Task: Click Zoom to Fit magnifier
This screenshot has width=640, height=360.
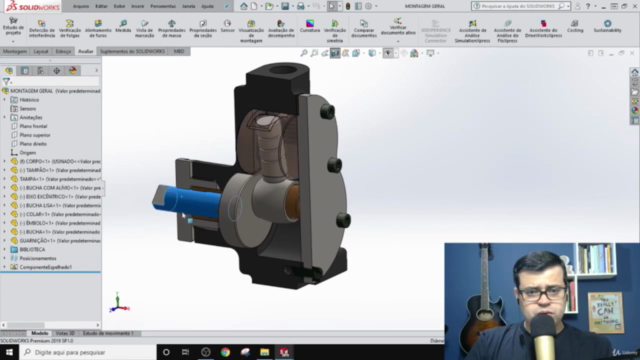Action: (304, 53)
